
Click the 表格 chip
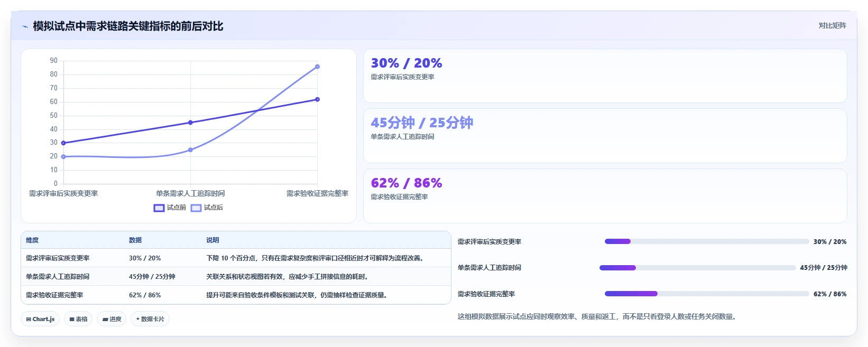(x=78, y=319)
